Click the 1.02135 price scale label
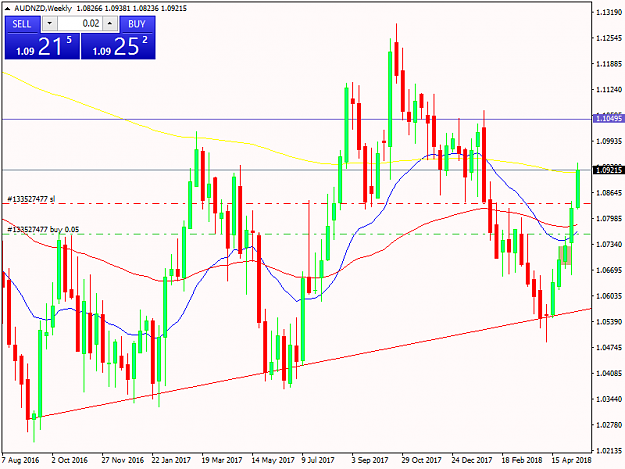625x469 pixels. click(609, 451)
